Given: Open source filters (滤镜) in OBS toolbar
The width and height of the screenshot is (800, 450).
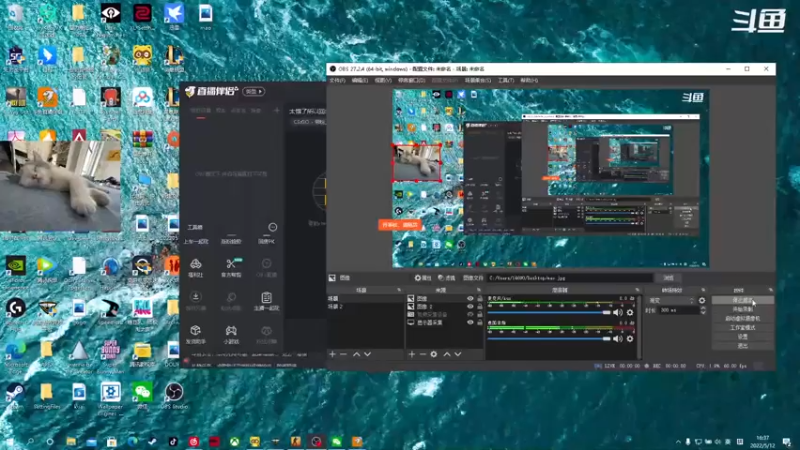Looking at the screenshot, I should coord(446,278).
